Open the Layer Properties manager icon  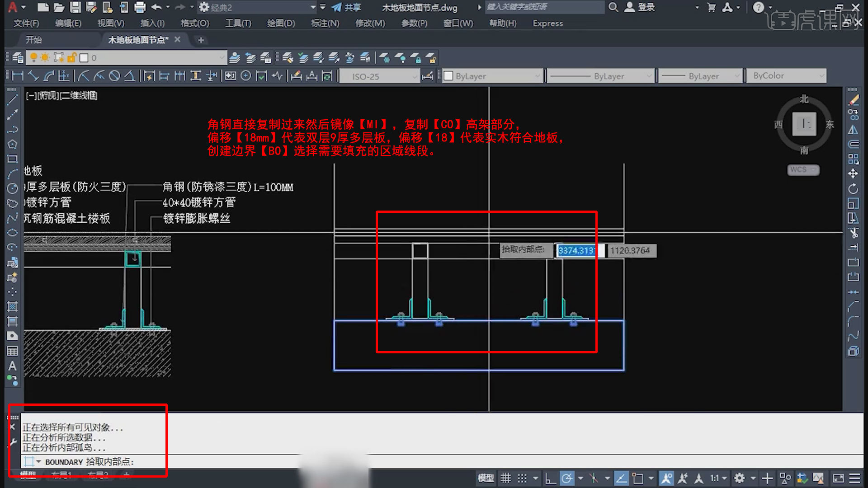pyautogui.click(x=18, y=58)
